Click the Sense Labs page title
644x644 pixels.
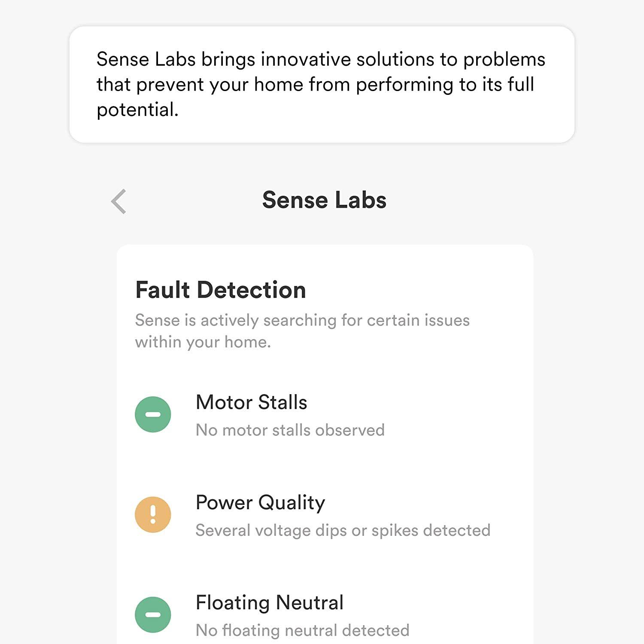[x=324, y=200]
